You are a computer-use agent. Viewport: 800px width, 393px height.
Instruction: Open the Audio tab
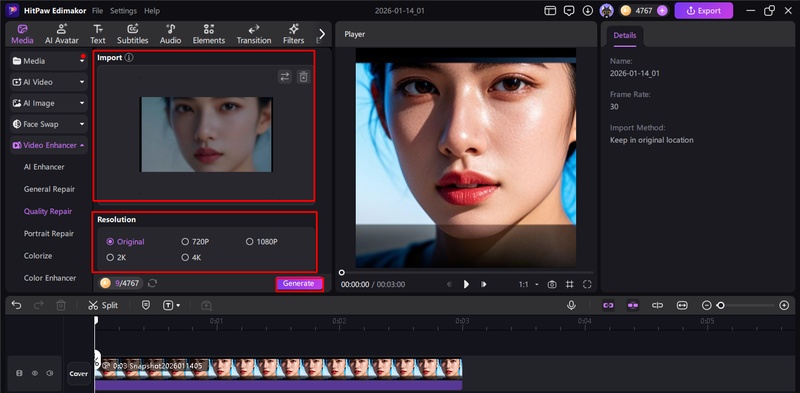coord(170,34)
